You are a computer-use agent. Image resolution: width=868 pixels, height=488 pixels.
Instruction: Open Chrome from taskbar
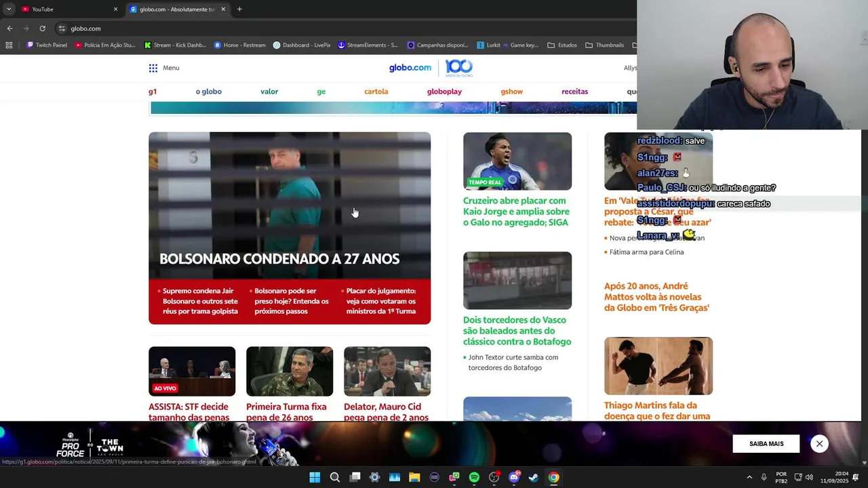point(554,477)
